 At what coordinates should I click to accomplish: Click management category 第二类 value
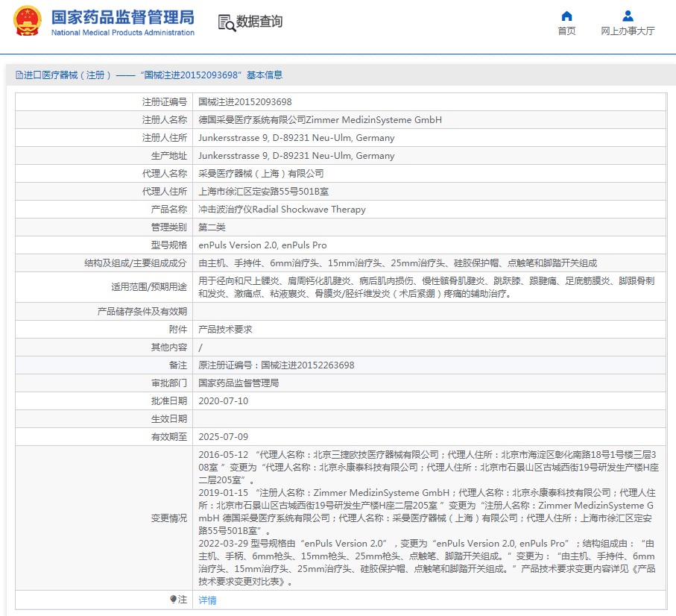[x=212, y=227]
